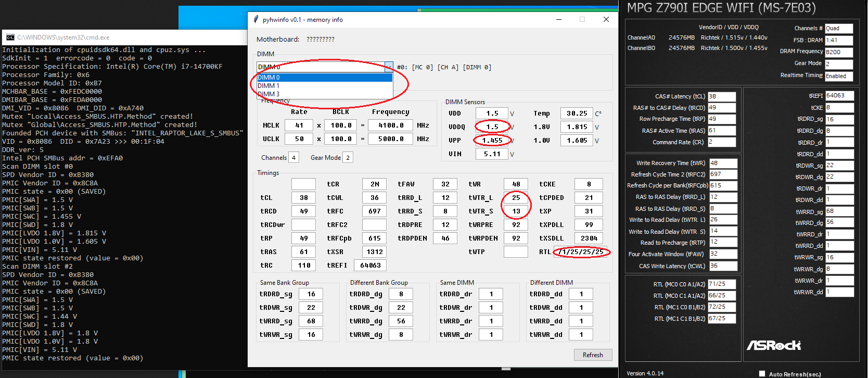Click ASRock Realtime Timing field Enabled
868x378 pixels.
point(839,76)
